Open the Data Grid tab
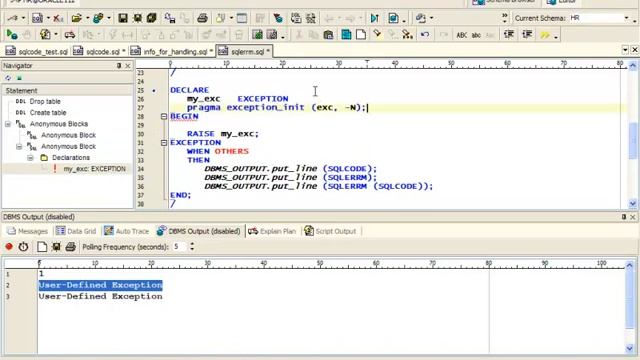The width and height of the screenshot is (640, 360). 76,231
